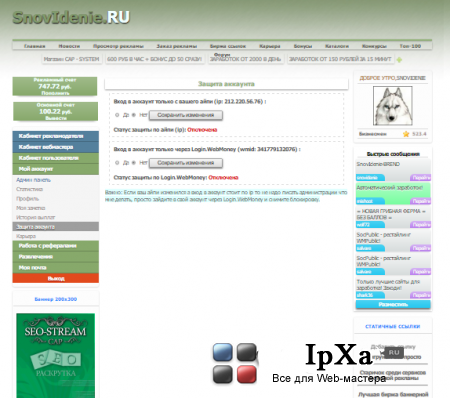450x398 pixels.
Task: Click the SnovIdenie.RU site logo
Action: click(x=71, y=17)
